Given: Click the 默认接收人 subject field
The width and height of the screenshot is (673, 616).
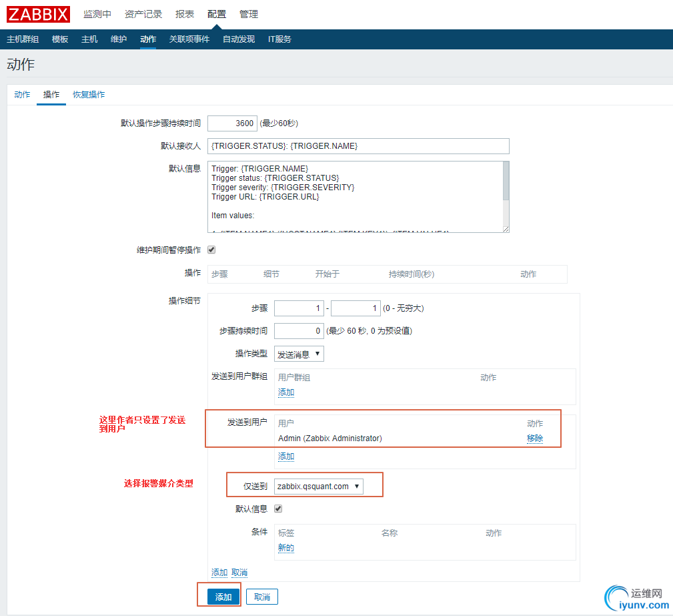Looking at the screenshot, I should [358, 146].
